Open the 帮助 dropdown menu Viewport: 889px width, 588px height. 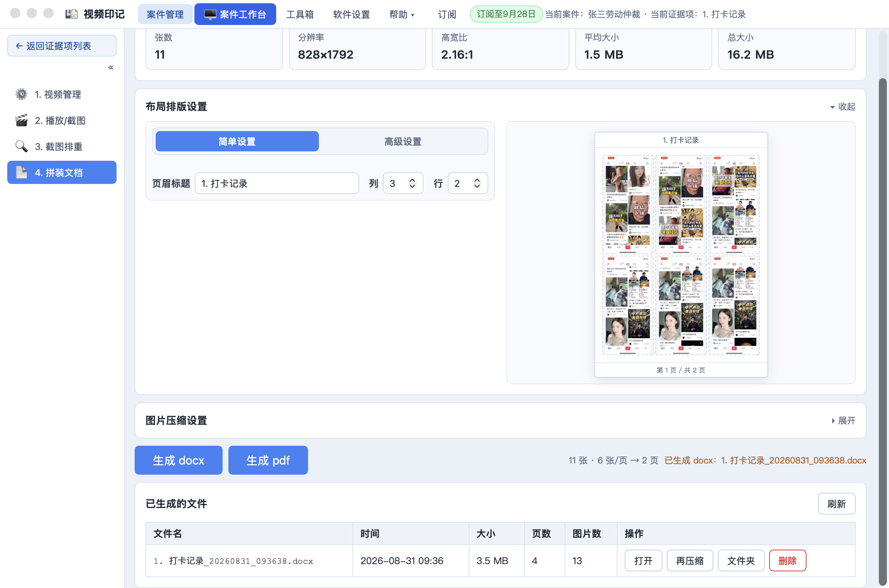tap(402, 14)
